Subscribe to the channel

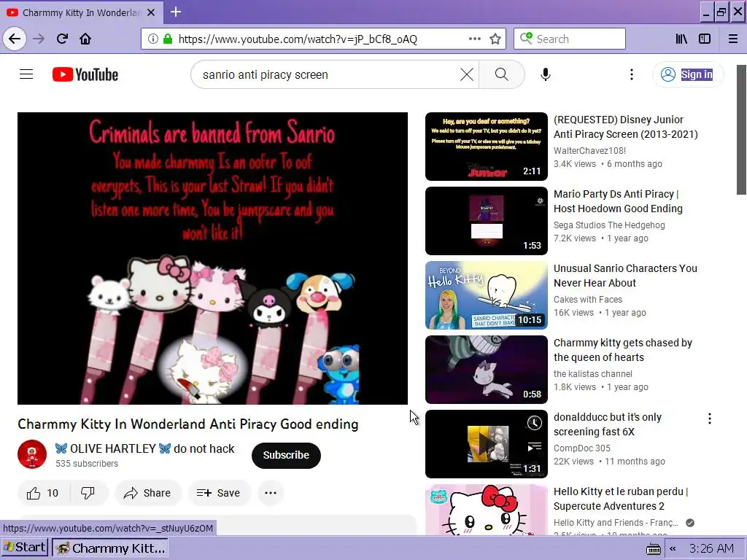(x=286, y=455)
